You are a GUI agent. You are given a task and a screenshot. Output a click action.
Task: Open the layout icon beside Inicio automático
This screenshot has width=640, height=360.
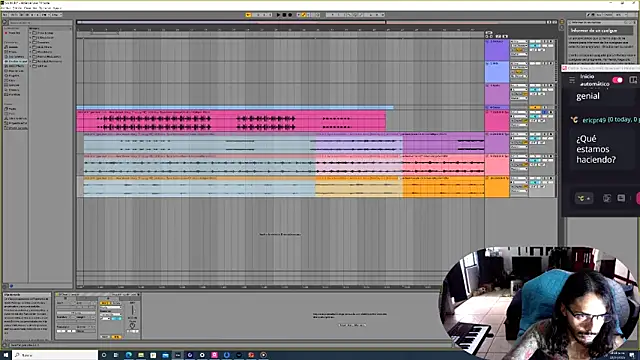click(x=633, y=80)
